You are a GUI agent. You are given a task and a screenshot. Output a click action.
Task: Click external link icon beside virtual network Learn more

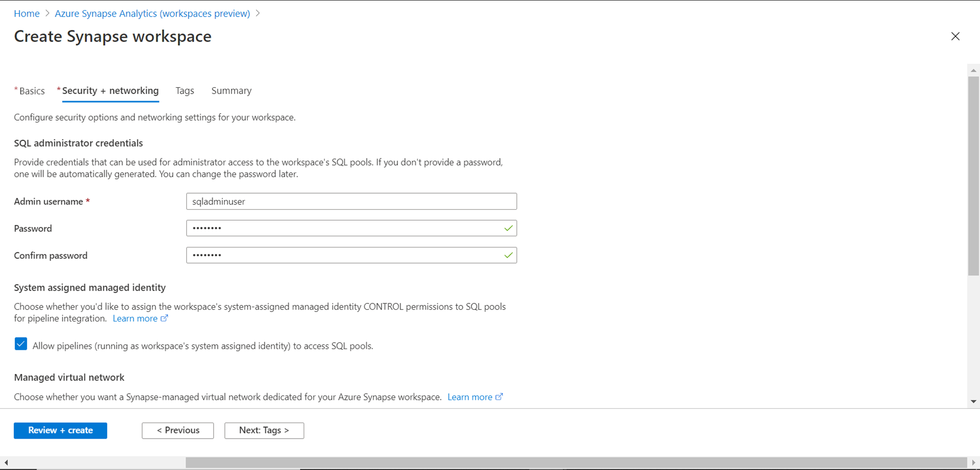pyautogui.click(x=499, y=397)
